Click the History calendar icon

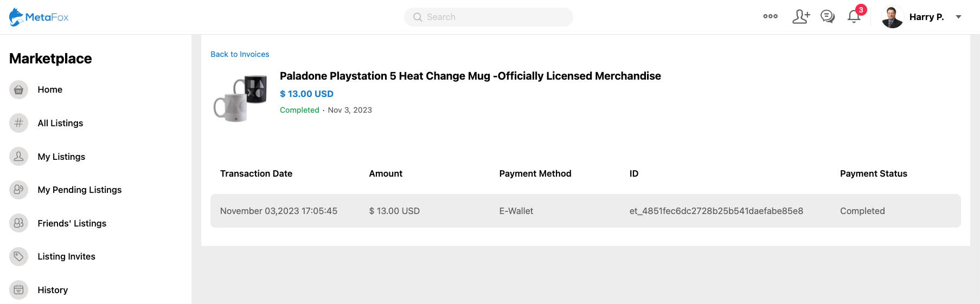18,290
